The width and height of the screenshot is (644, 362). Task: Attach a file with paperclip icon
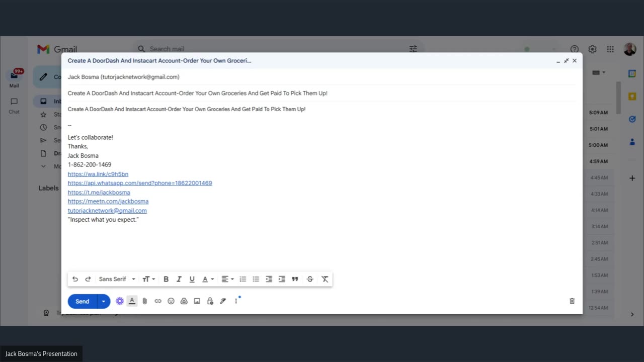click(x=145, y=301)
